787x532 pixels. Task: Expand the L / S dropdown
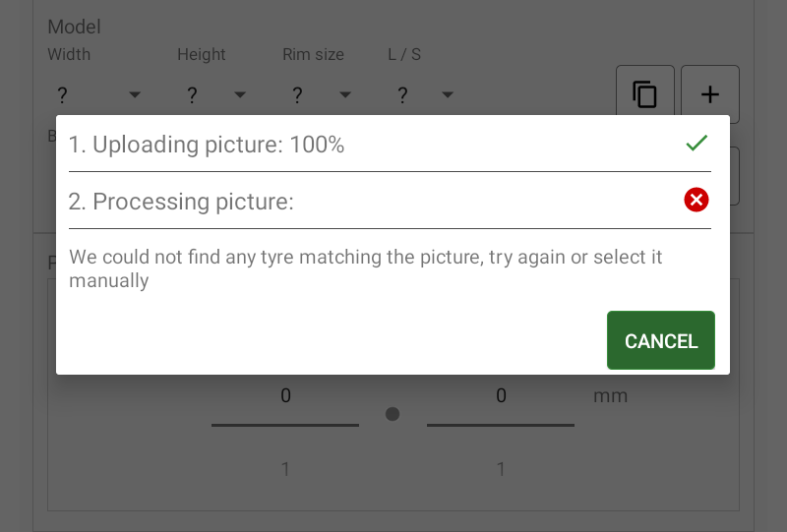[423, 95]
